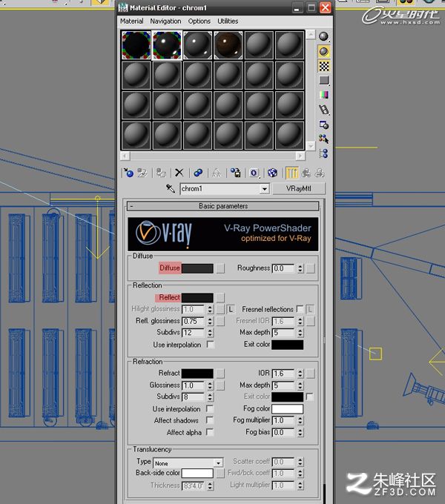Click the Refract map button
Viewport: 445px width, 504px height.
(x=220, y=373)
